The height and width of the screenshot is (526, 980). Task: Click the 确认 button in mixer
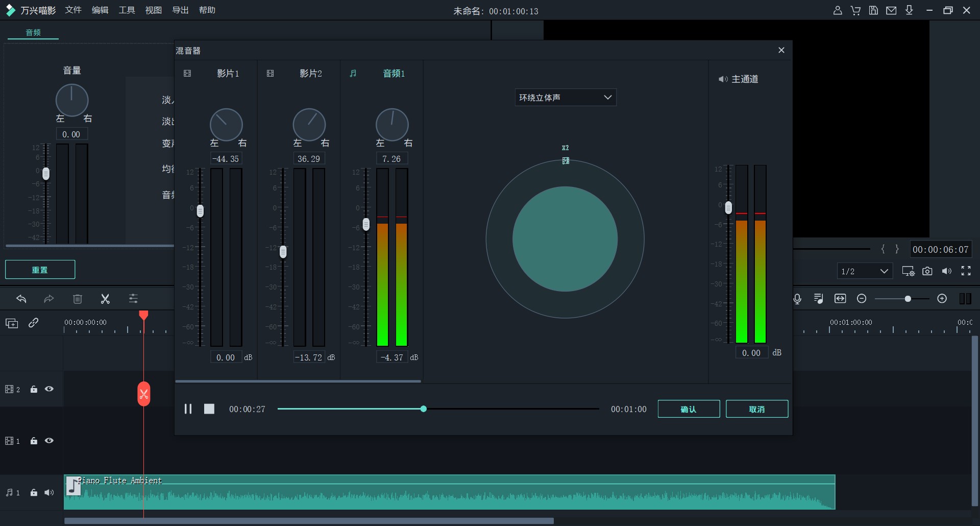click(689, 409)
